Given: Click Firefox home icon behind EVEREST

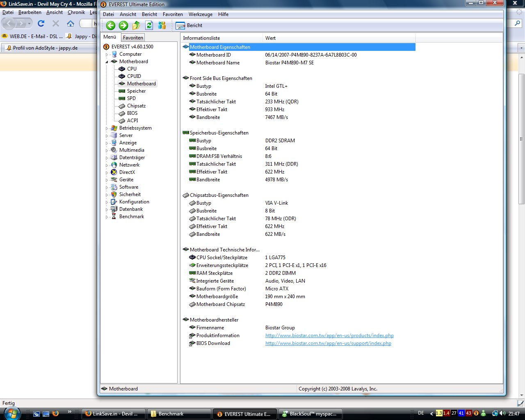Looking at the screenshot, I should click(71, 23).
